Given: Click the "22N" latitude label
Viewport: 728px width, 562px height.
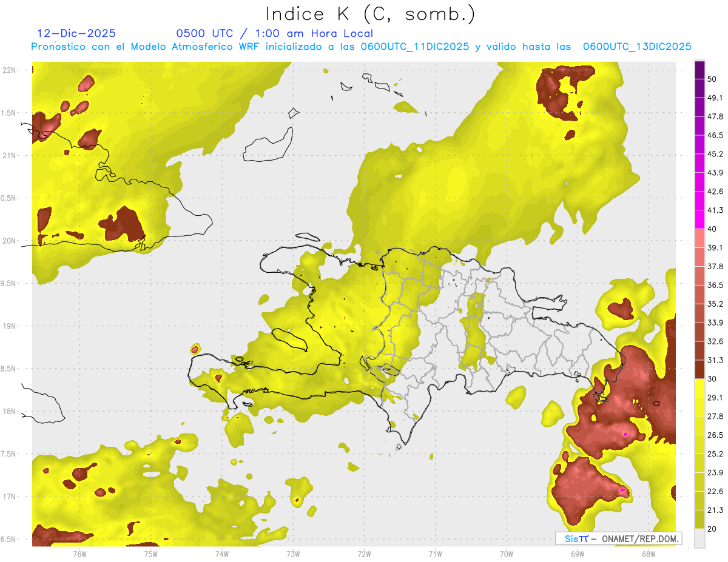Looking at the screenshot, I should [x=10, y=70].
